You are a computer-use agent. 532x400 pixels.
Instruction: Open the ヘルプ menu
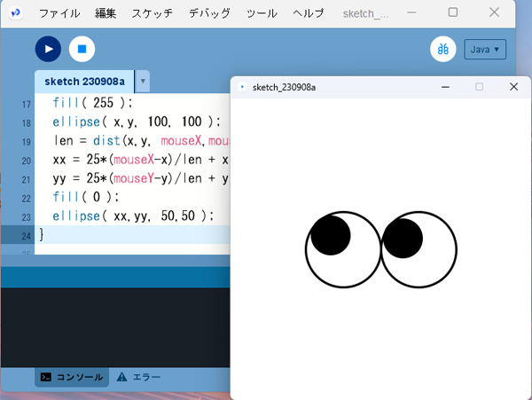click(308, 13)
